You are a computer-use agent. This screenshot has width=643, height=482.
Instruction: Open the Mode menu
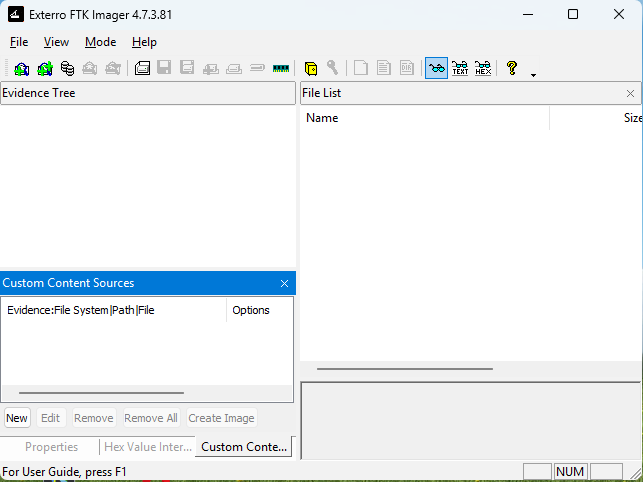pyautogui.click(x=100, y=42)
